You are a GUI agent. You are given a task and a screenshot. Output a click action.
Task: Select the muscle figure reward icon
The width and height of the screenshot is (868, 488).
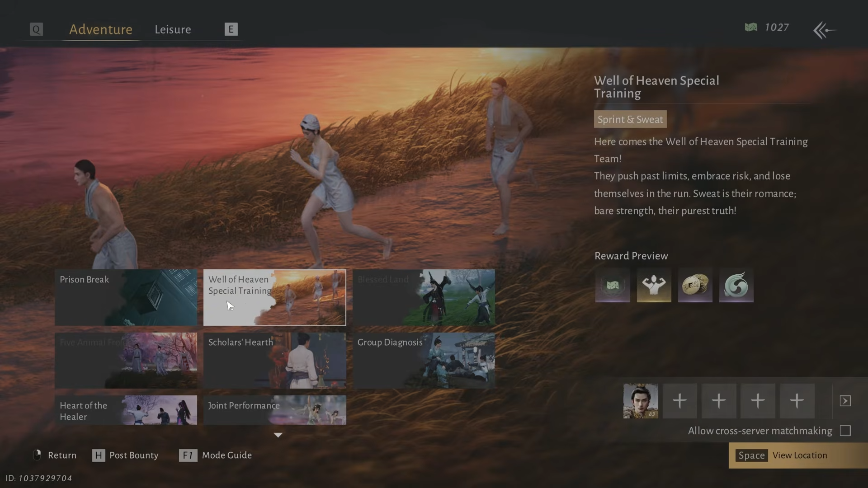654,285
